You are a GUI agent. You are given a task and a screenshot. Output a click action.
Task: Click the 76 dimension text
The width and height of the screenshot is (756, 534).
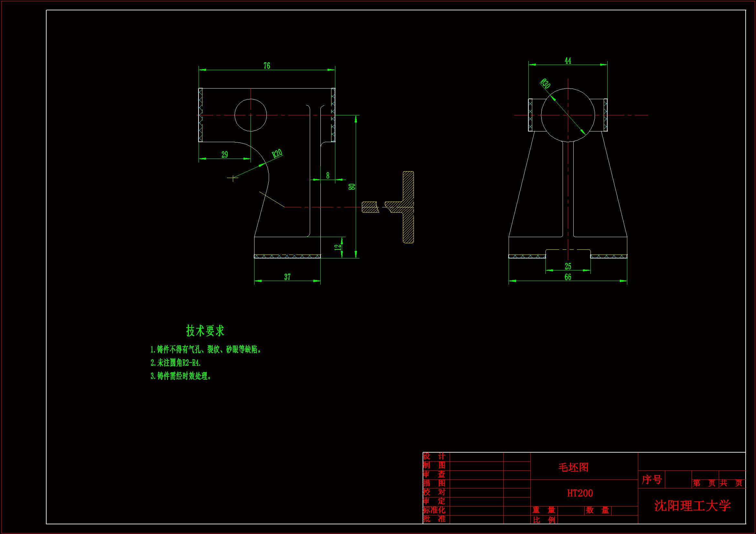click(267, 66)
